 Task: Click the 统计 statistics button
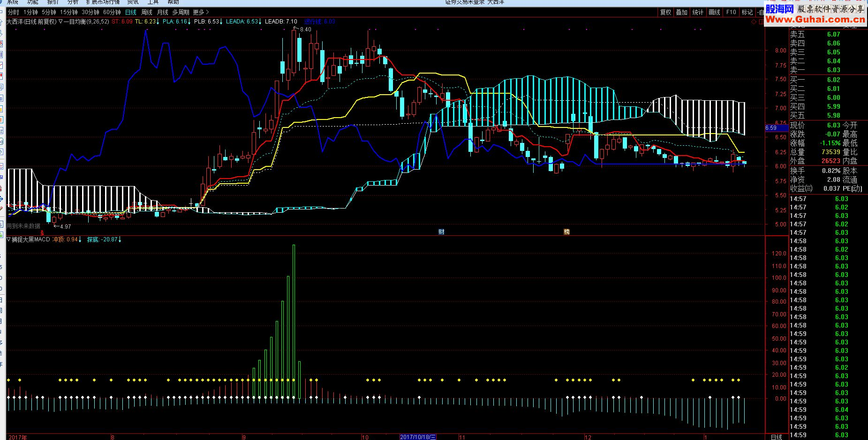click(x=698, y=12)
